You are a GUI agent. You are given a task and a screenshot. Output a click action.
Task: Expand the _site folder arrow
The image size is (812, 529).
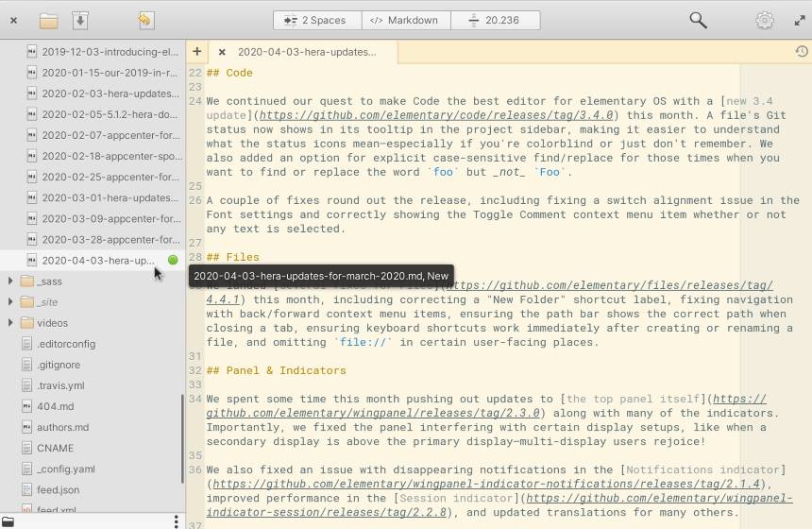coord(10,301)
